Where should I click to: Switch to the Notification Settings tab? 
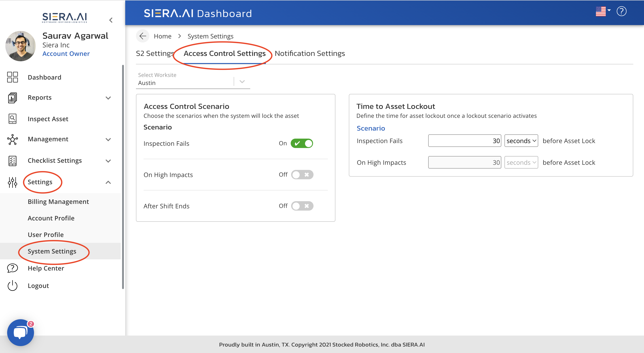[310, 53]
